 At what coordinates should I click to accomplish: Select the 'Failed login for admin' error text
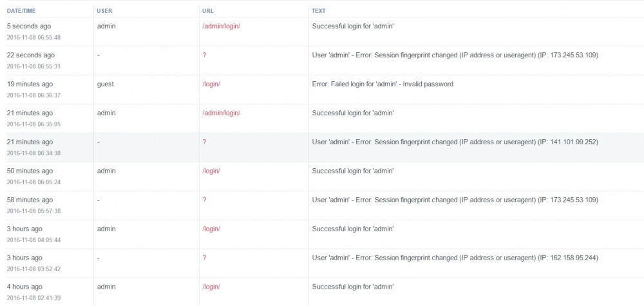point(383,84)
